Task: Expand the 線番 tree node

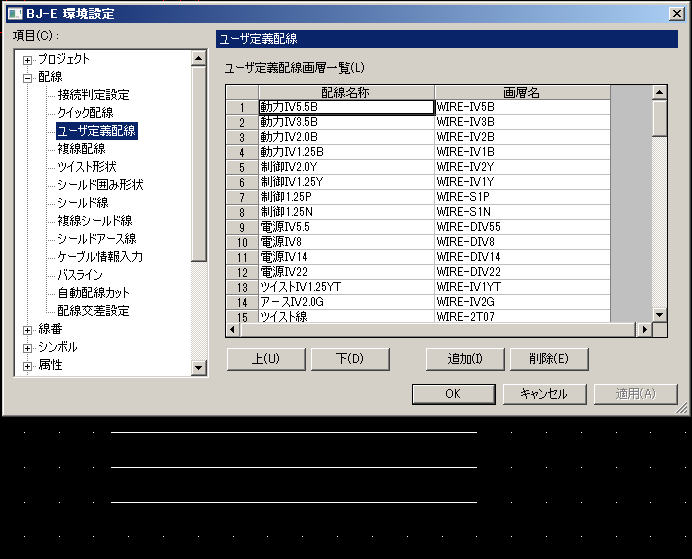Action: point(27,330)
